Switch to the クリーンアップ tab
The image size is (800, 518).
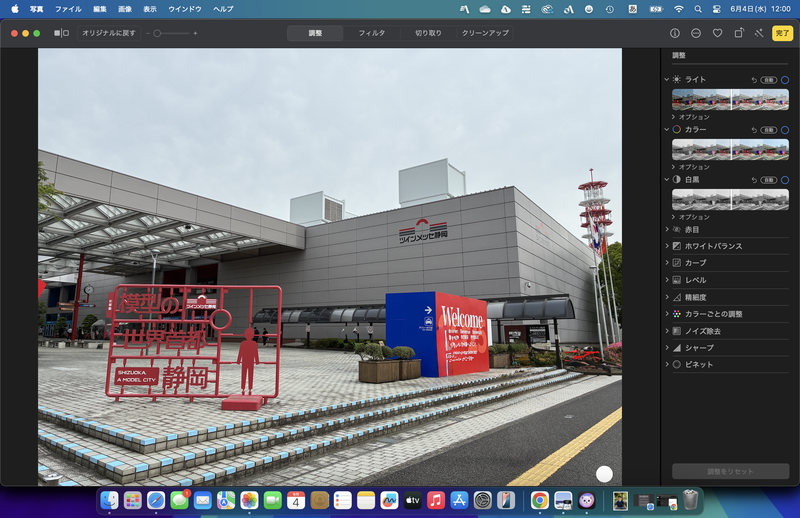(x=485, y=33)
